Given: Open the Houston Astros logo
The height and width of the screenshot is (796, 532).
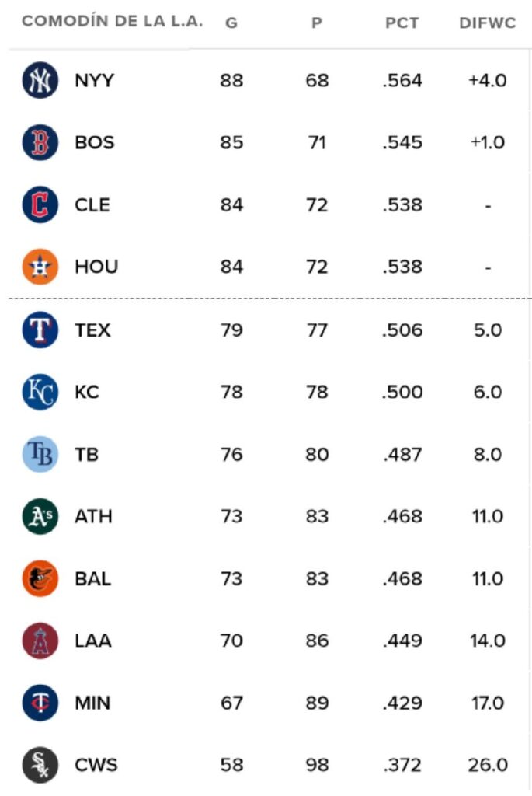Looking at the screenshot, I should point(40,267).
